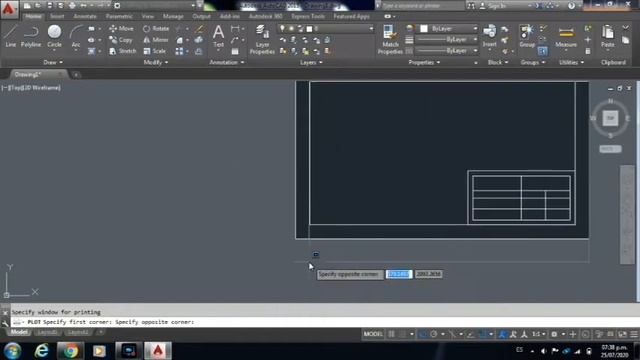
Task: Add a new drawing tab
Action: (x=76, y=75)
